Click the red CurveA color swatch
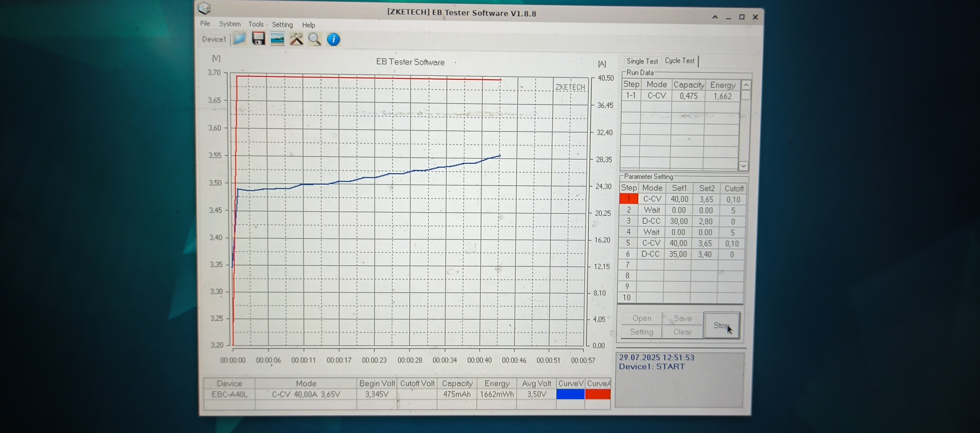The width and height of the screenshot is (980, 433). [598, 394]
